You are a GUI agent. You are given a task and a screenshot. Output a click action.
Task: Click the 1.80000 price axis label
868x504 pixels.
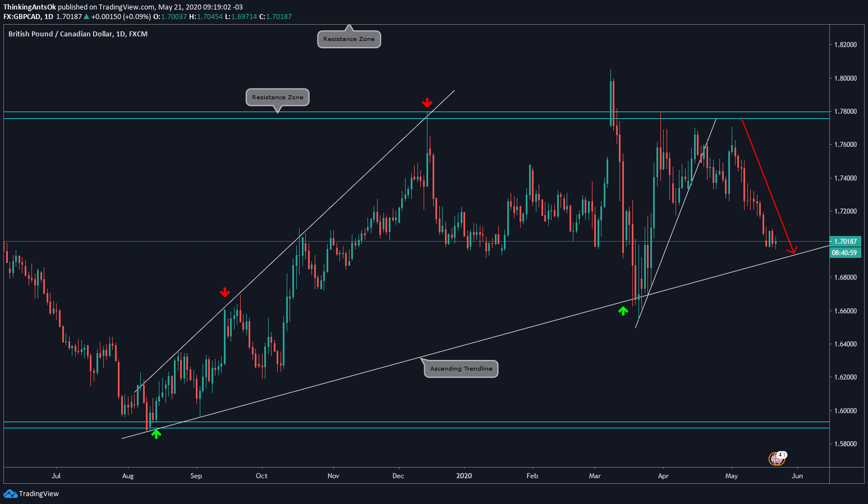click(x=846, y=78)
